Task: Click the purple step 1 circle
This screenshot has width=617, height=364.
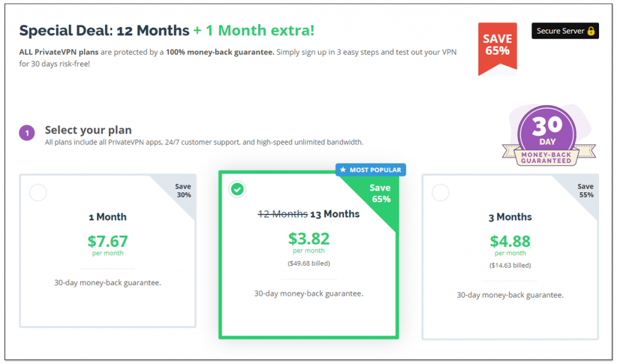Action: coord(27,133)
